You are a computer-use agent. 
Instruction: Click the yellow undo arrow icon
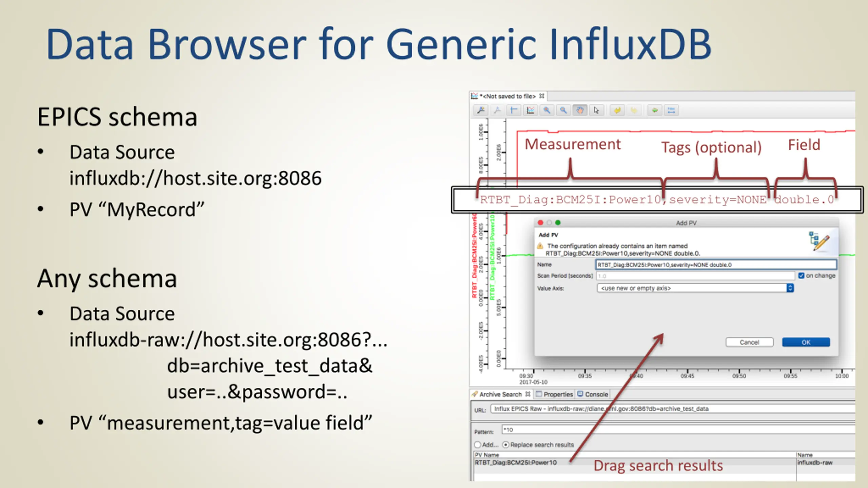(x=617, y=110)
